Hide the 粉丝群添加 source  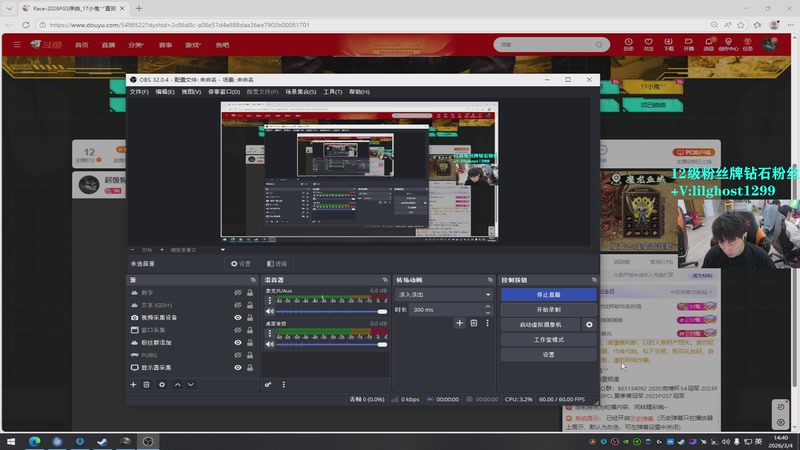point(238,342)
